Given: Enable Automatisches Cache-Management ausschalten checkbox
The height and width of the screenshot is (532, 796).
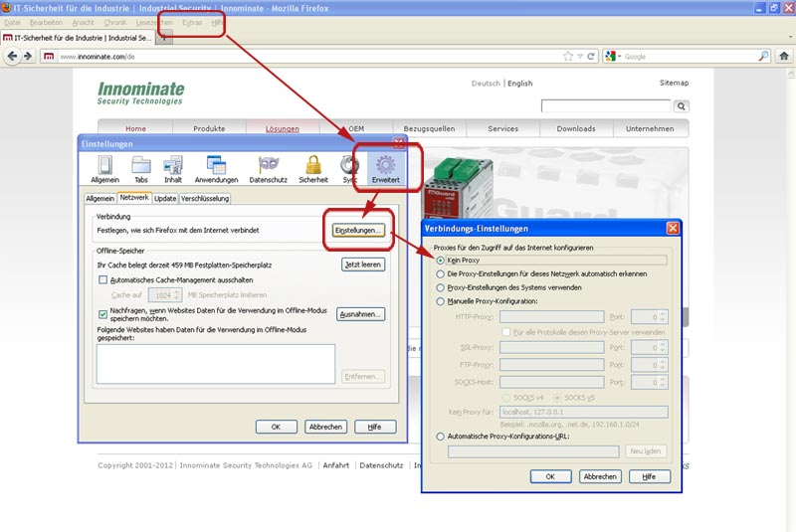Looking at the screenshot, I should point(102,280).
